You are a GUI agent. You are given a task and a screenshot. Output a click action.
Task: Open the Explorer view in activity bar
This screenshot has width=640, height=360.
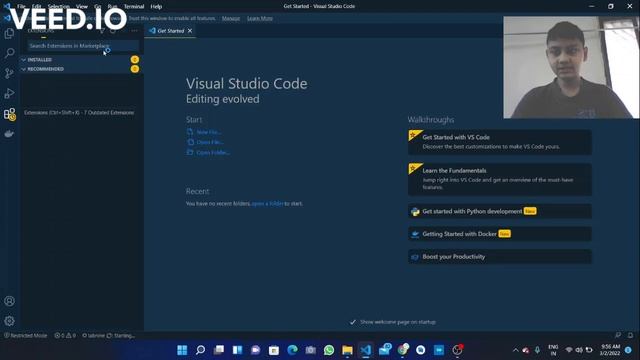(x=9, y=33)
